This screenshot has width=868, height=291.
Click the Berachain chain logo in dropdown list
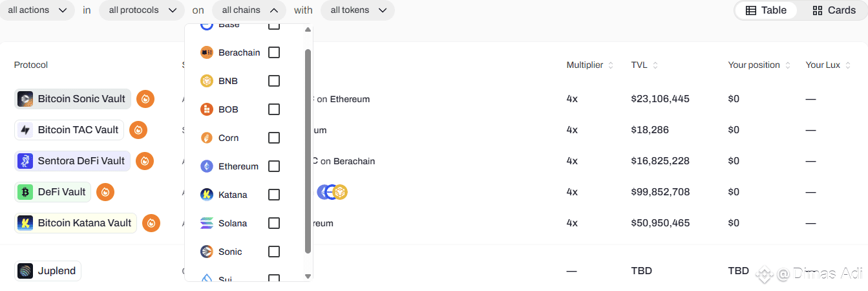click(207, 52)
